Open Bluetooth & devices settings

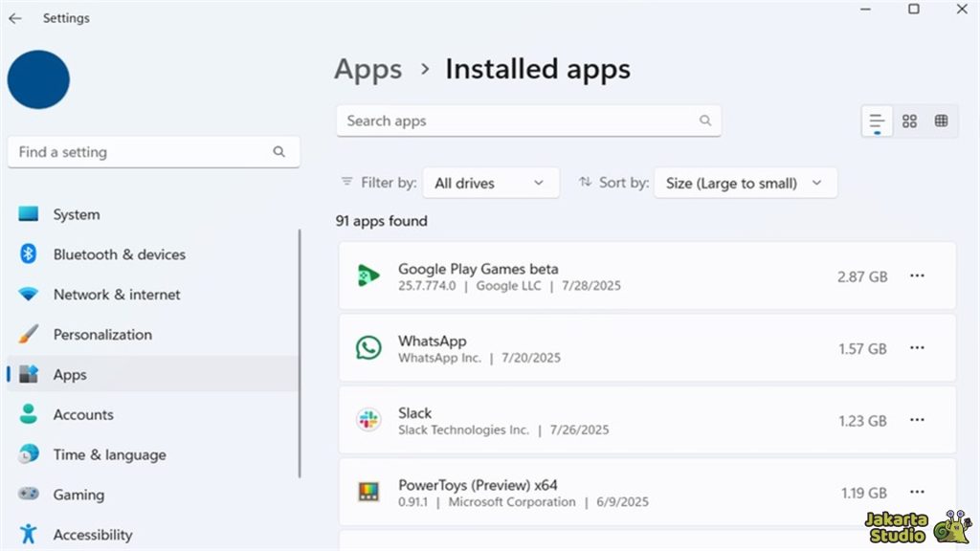pos(120,254)
